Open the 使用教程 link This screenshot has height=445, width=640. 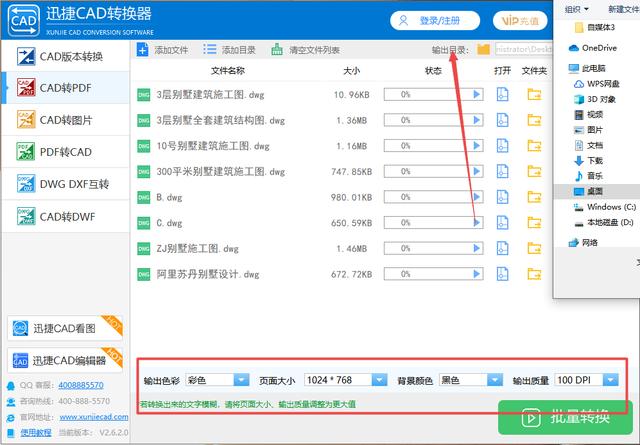point(36,432)
